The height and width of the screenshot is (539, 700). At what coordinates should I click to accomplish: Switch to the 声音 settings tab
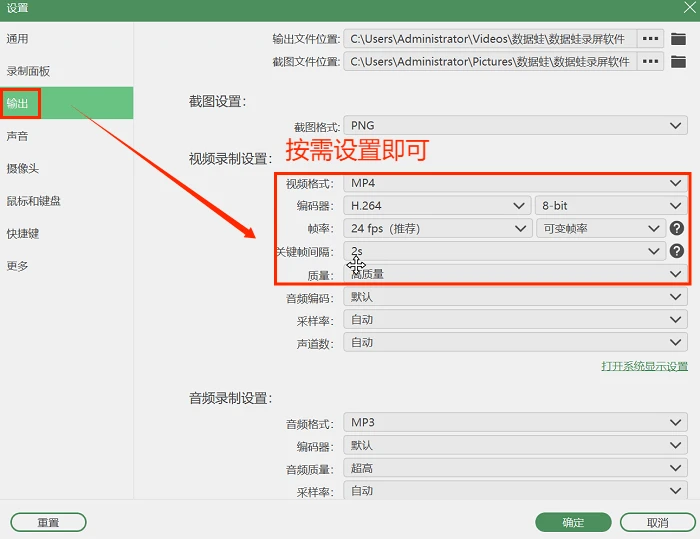click(67, 136)
